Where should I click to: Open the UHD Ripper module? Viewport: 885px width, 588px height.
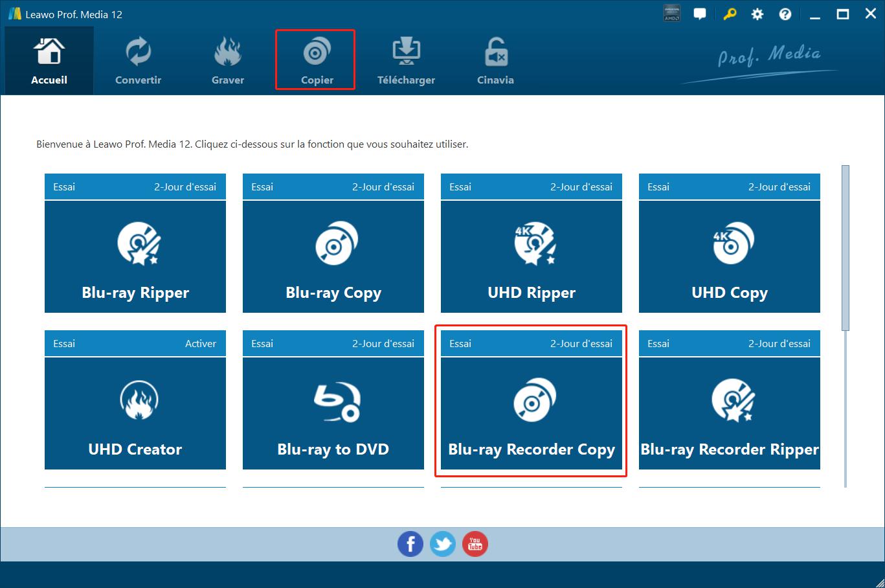(x=531, y=256)
